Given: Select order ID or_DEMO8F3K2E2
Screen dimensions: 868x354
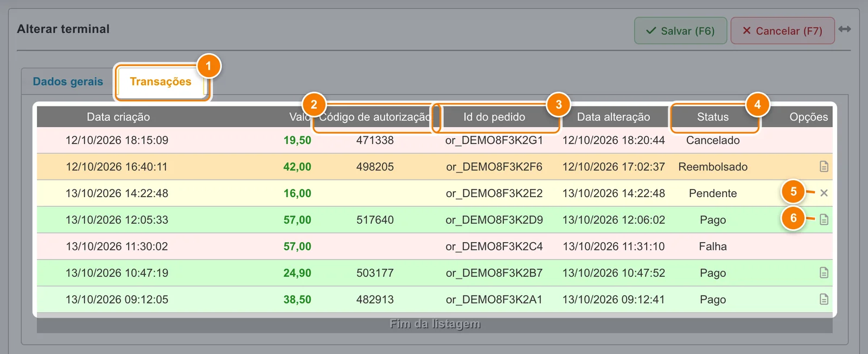Looking at the screenshot, I should [x=494, y=193].
